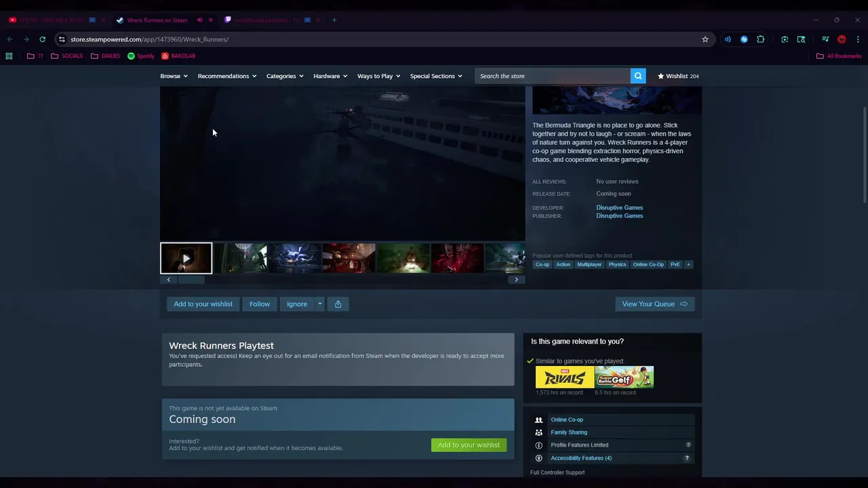Expand the Categories menu
This screenshot has height=488, width=868.
pyautogui.click(x=285, y=76)
